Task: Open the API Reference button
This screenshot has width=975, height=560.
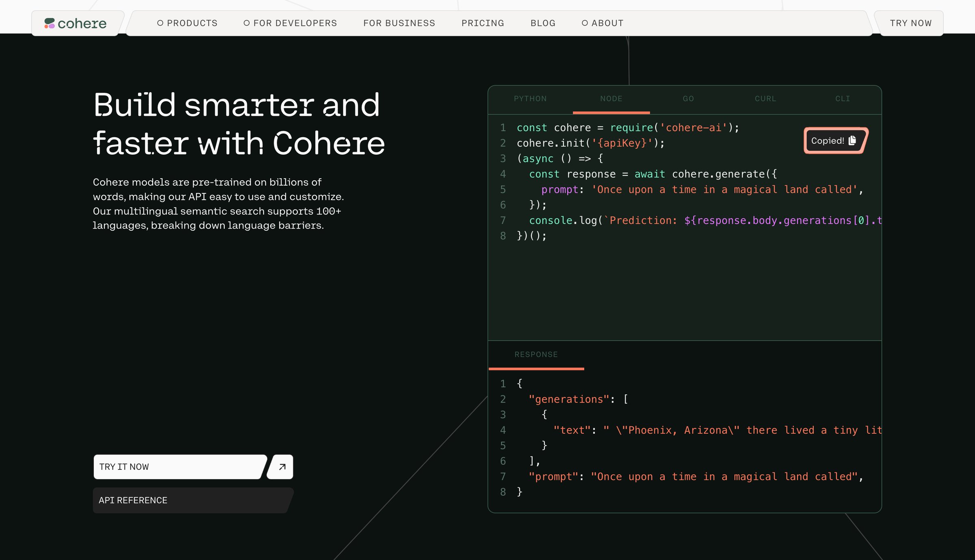Action: pyautogui.click(x=193, y=500)
